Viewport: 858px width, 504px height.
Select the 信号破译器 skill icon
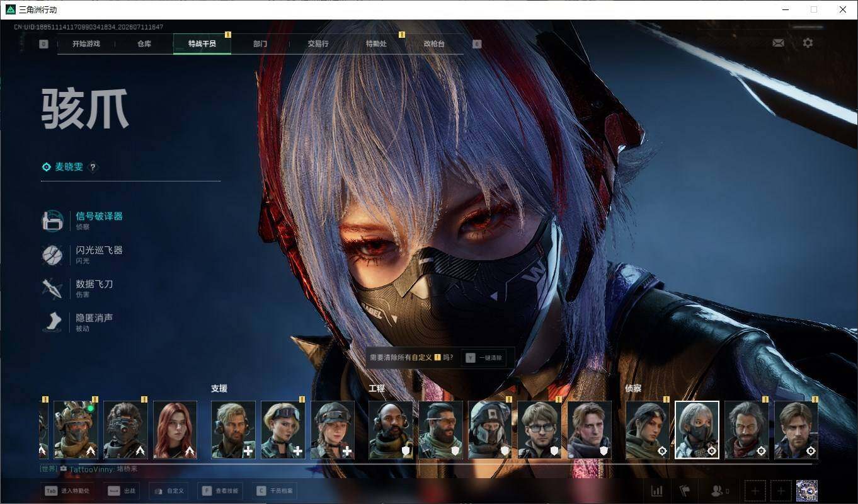click(x=52, y=221)
